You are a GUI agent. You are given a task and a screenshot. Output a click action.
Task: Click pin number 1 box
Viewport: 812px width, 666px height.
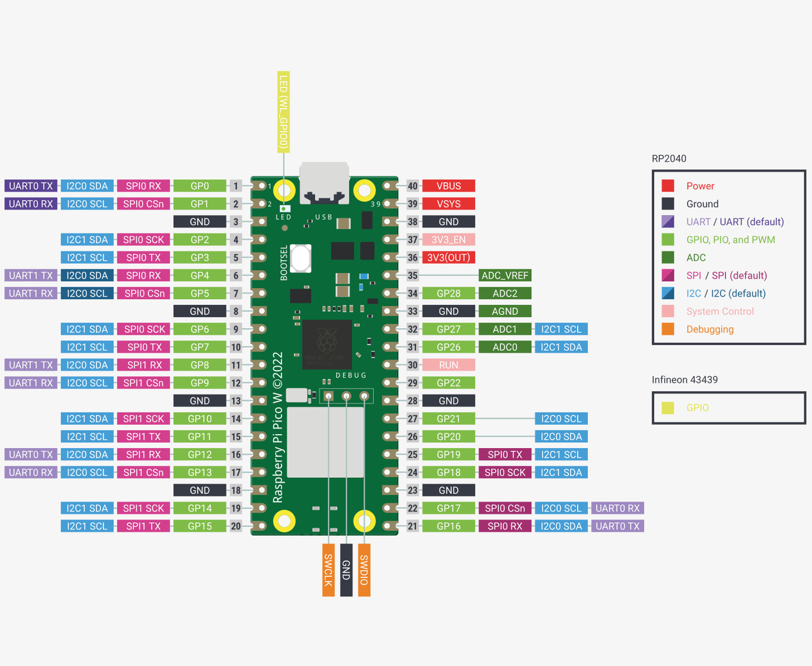point(236,186)
